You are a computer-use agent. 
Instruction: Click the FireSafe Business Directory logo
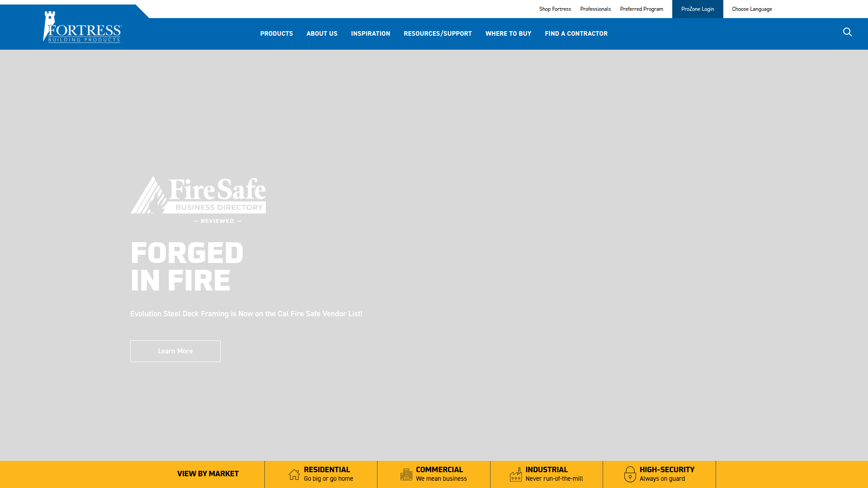[198, 200]
